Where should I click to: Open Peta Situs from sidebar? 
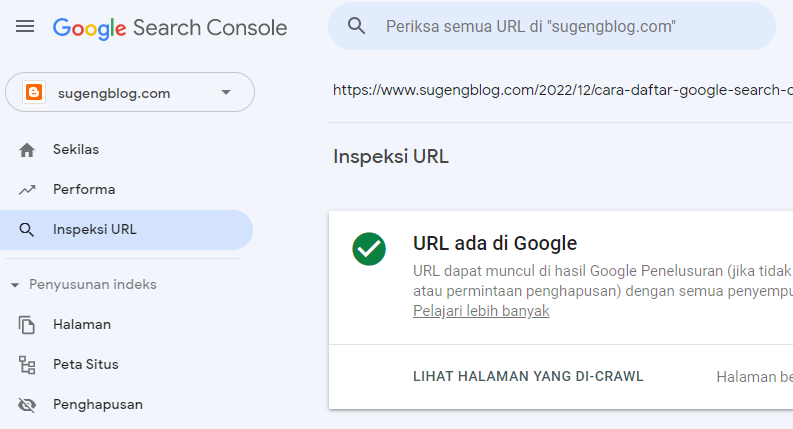click(x=86, y=365)
